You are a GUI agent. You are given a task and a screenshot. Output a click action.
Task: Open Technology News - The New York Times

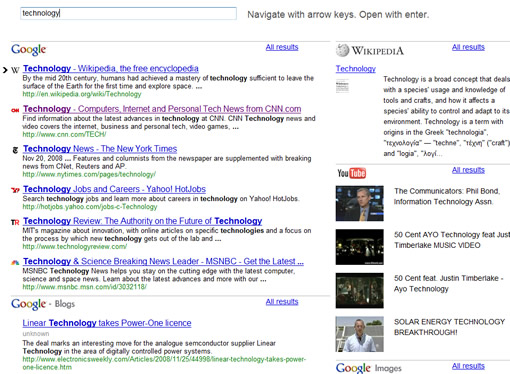coord(100,149)
